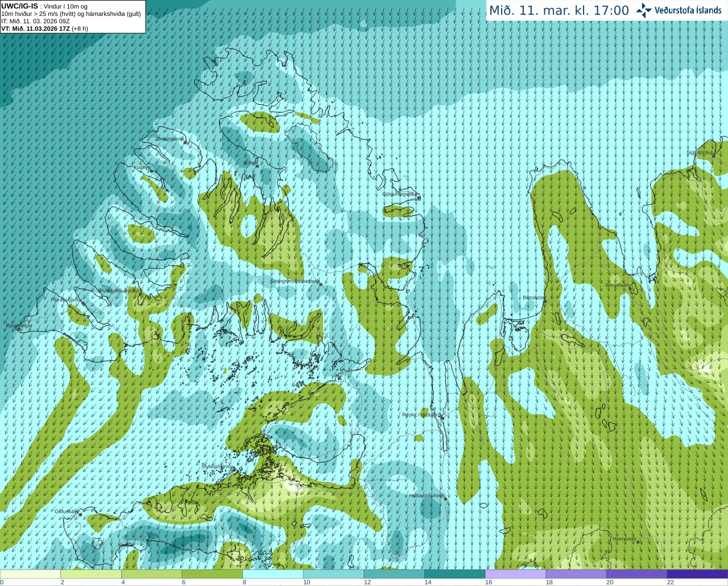Click the Bergstaðir station label
The width and height of the screenshot is (728, 586).
tap(617, 285)
